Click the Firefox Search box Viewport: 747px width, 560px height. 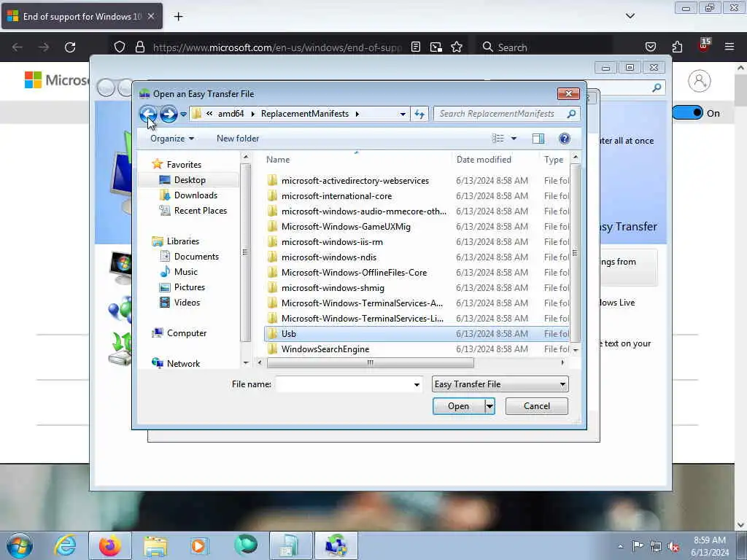point(543,47)
